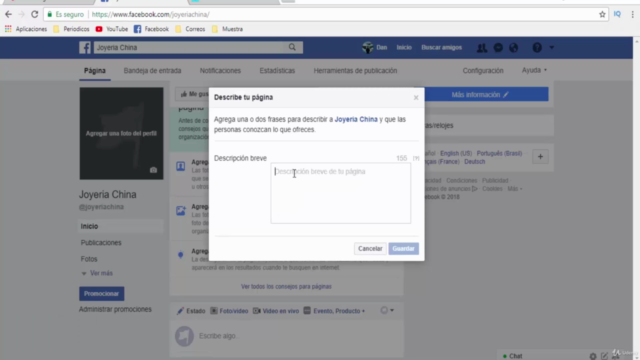Select Video en vivo composer option
Viewport: 640px width, 360px height.
[x=276, y=311]
